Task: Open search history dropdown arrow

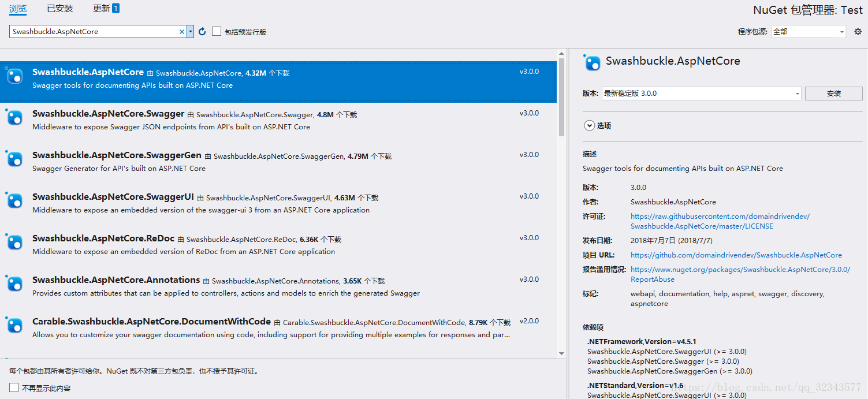Action: pyautogui.click(x=191, y=32)
